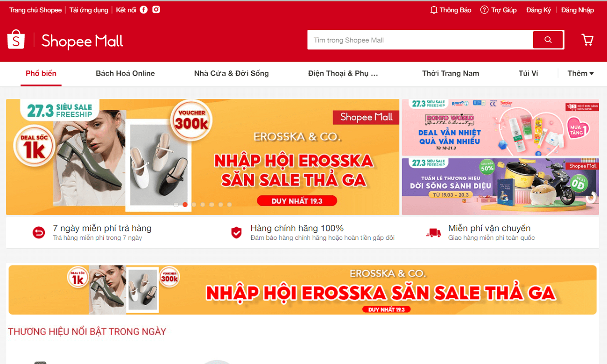Select the last carousel dot indicator
The width and height of the screenshot is (607, 364).
pyautogui.click(x=229, y=204)
